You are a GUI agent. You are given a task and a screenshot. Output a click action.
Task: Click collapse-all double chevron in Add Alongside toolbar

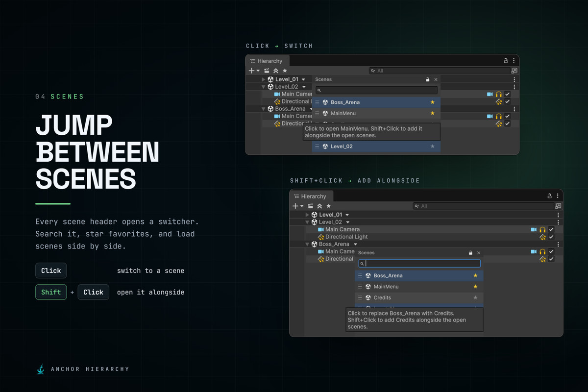320,206
